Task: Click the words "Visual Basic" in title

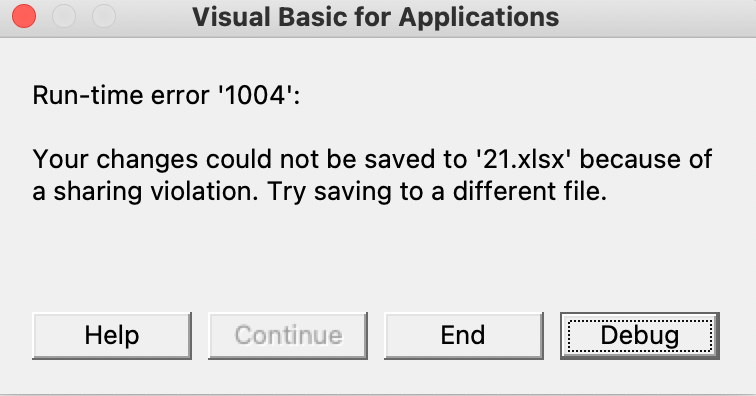Action: [270, 17]
